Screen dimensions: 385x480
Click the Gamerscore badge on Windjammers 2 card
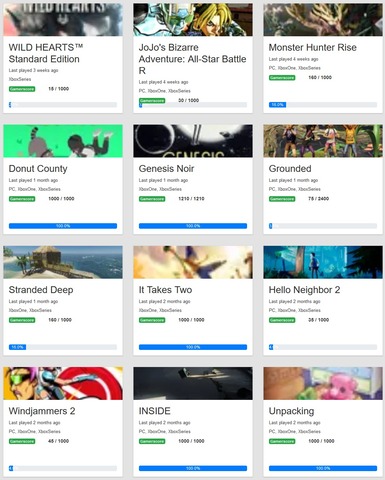[22, 441]
